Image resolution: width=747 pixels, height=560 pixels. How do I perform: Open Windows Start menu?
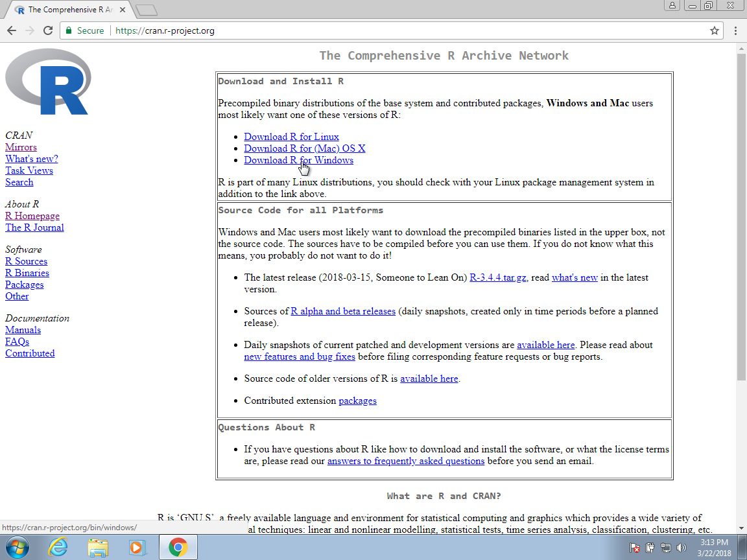(x=18, y=548)
